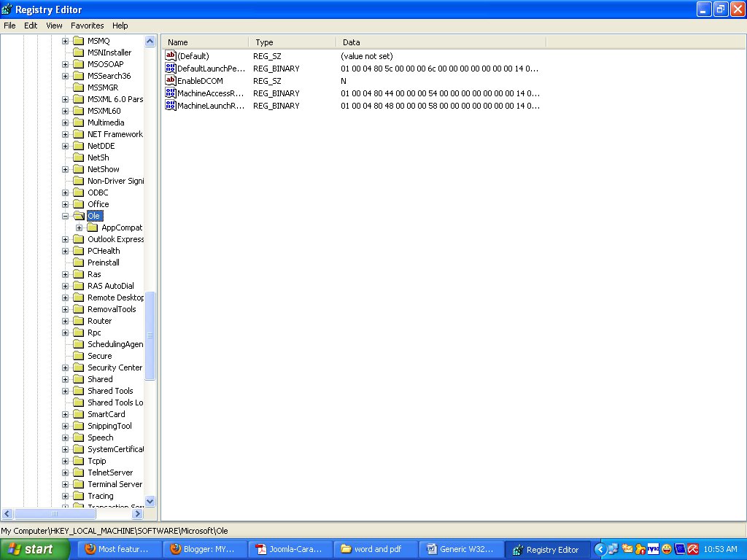Show hidden system tray icons chevron
The width and height of the screenshot is (747, 560).
(x=600, y=550)
